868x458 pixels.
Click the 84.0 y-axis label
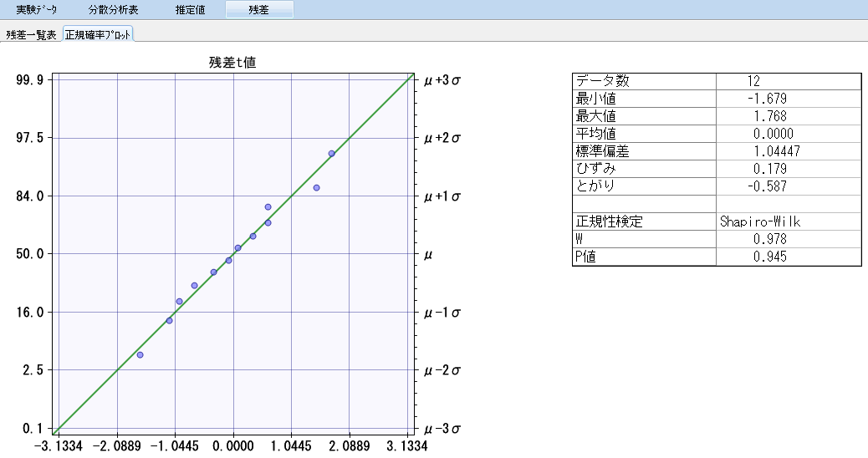tap(30, 196)
